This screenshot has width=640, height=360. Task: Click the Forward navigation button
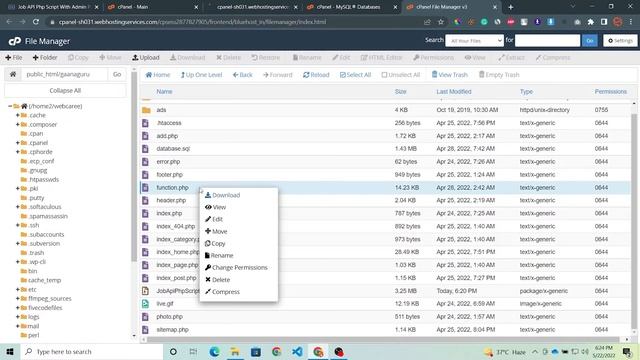[x=278, y=75]
